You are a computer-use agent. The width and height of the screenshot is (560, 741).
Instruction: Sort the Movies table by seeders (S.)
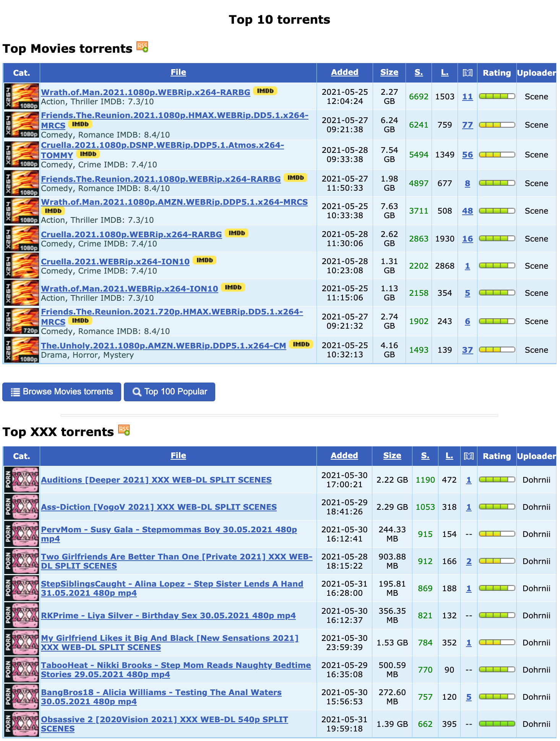pos(419,72)
